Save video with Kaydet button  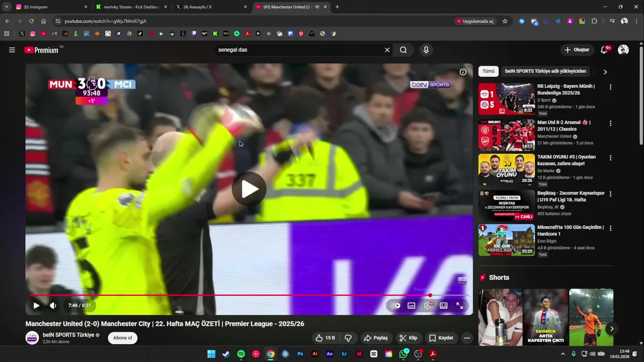(441, 338)
